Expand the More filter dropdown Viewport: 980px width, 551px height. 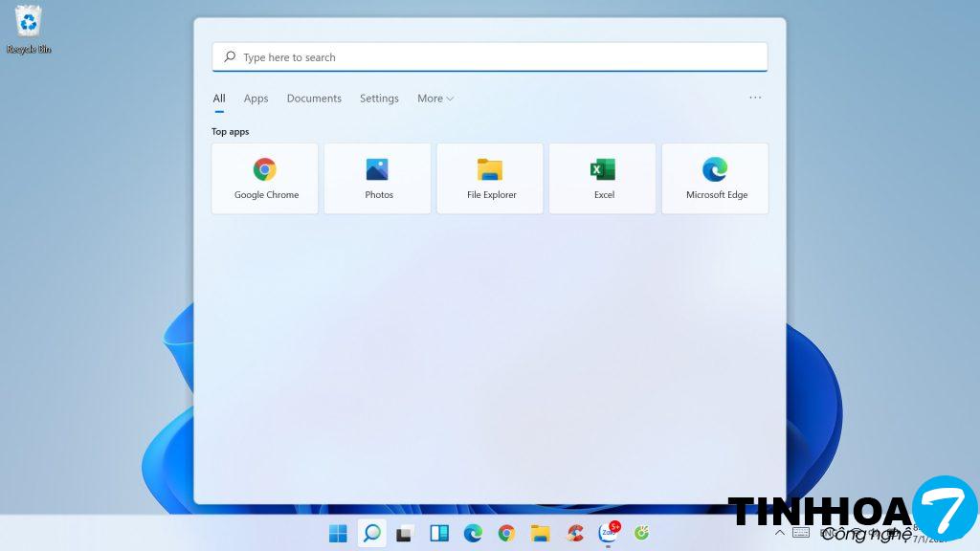435,99
